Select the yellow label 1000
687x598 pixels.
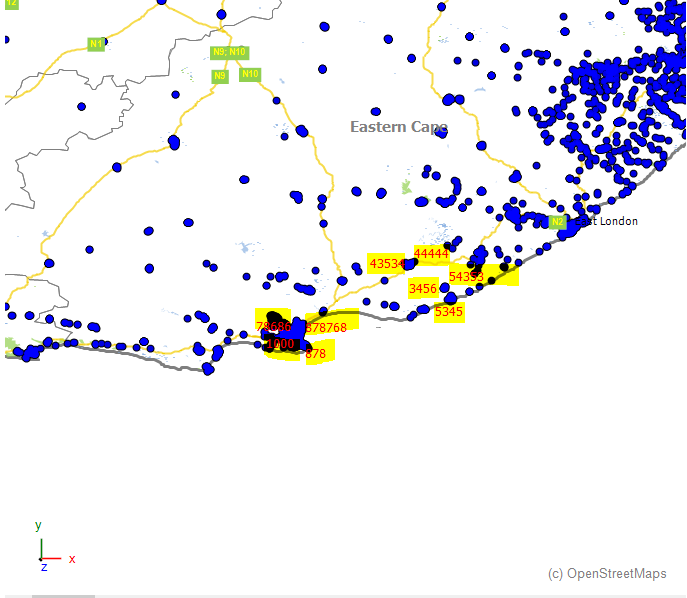coord(280,343)
